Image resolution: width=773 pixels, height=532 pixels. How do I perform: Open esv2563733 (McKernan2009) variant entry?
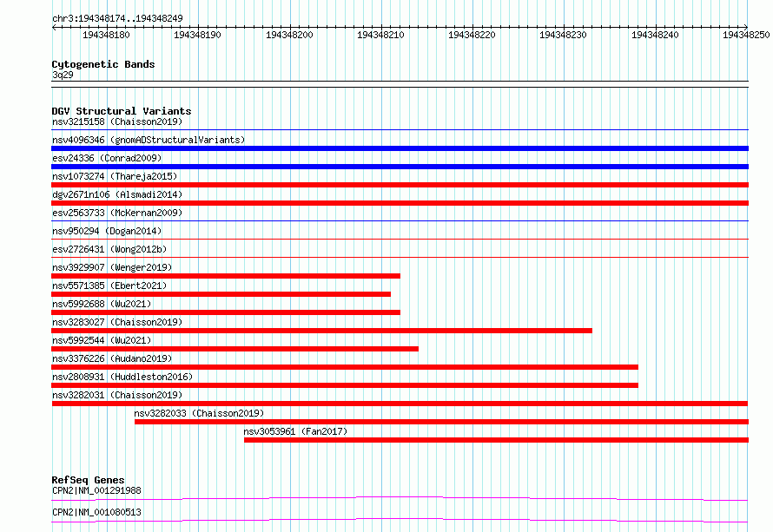pyautogui.click(x=117, y=213)
